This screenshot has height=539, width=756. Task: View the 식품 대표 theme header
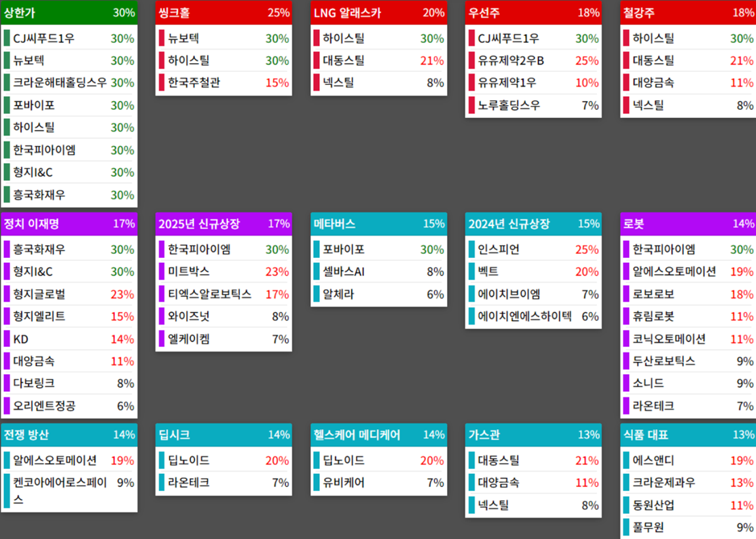[x=688, y=435]
